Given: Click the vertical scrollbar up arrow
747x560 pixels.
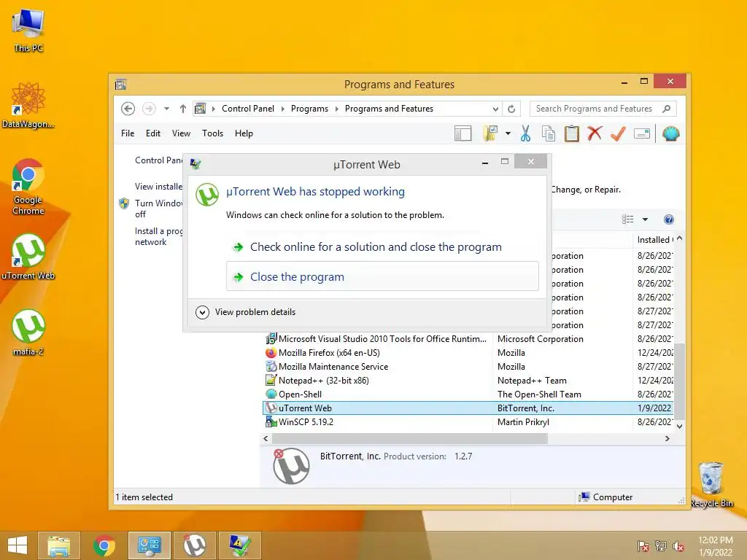Looking at the screenshot, I should click(x=679, y=238).
